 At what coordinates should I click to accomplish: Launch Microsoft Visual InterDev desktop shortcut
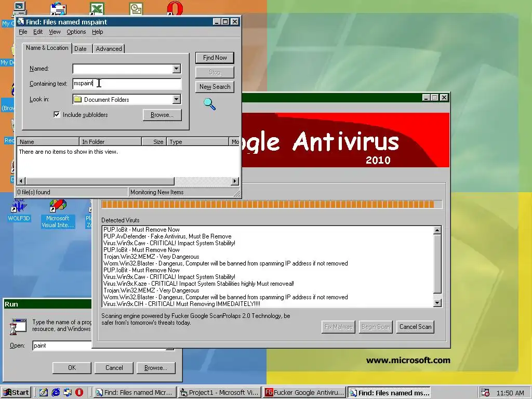point(58,214)
